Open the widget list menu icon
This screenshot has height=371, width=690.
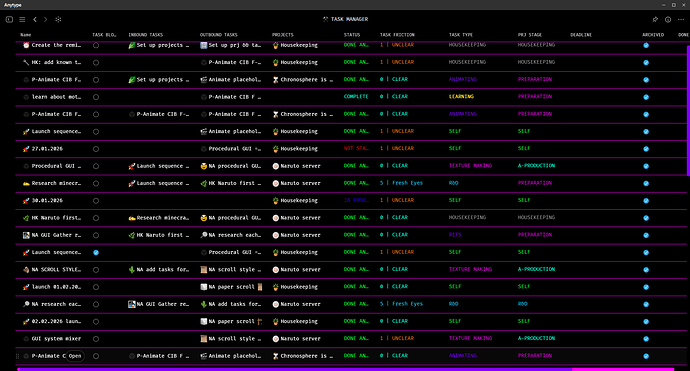click(x=22, y=19)
